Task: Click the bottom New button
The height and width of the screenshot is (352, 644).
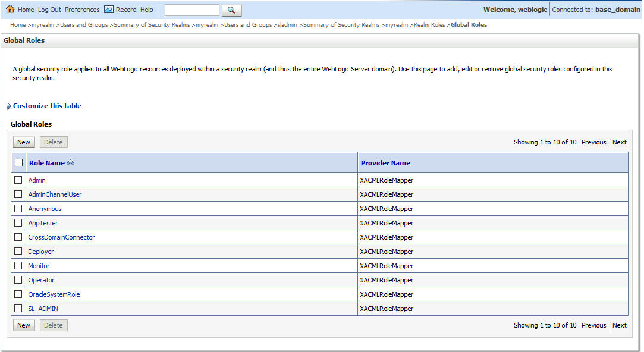Action: (24, 325)
